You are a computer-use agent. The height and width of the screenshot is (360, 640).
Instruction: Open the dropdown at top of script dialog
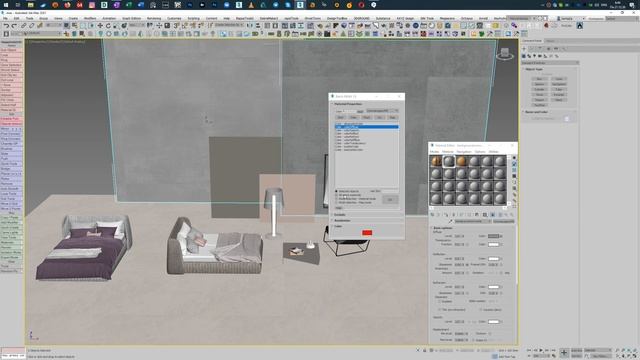pos(382,111)
